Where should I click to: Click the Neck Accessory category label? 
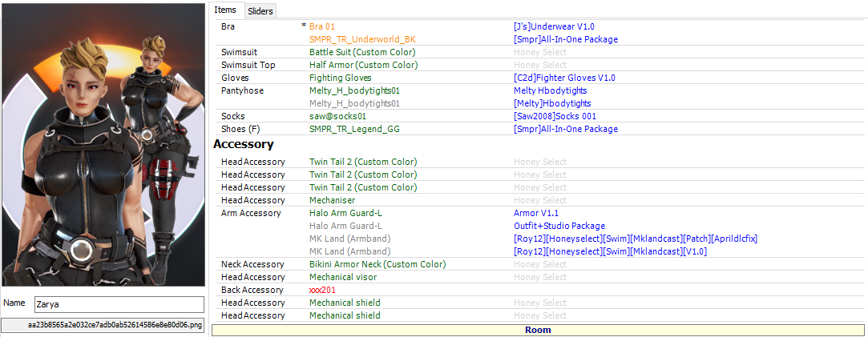[x=252, y=264]
